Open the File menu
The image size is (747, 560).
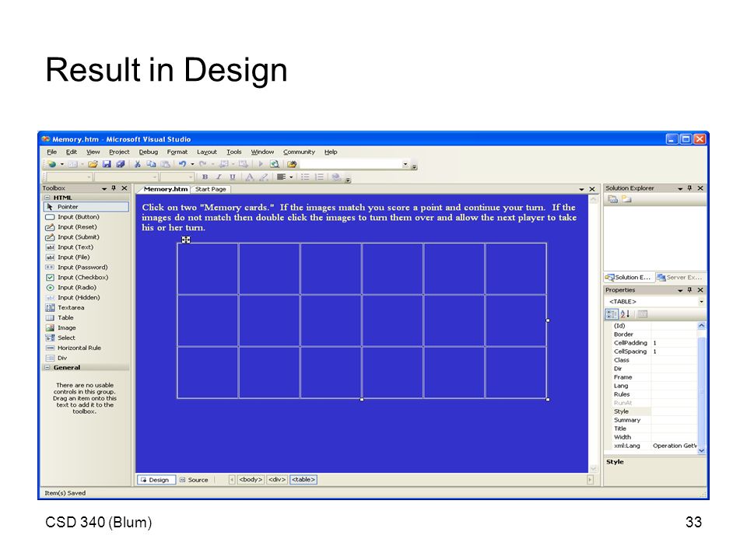point(51,152)
